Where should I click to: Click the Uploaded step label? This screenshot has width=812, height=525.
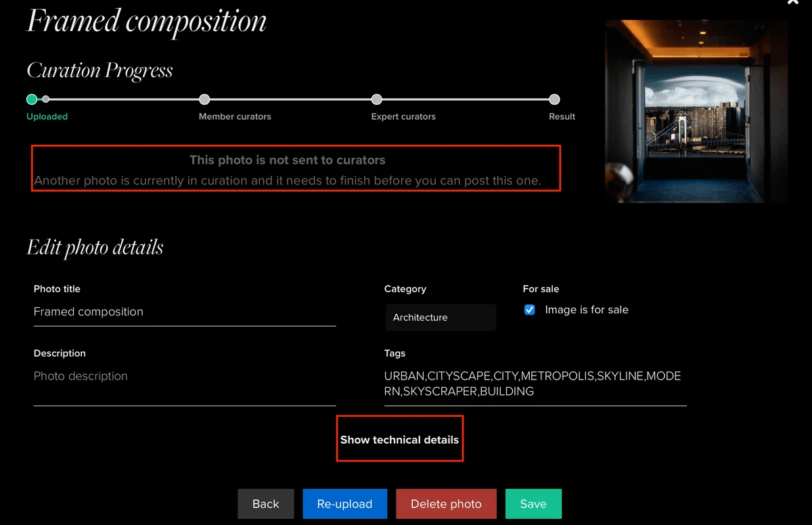coord(47,116)
